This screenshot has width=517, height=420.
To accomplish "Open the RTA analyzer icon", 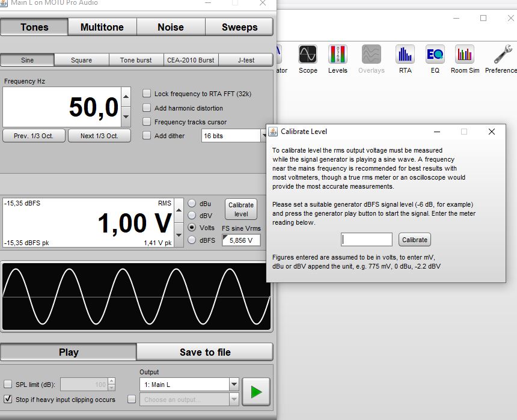I will coord(405,55).
